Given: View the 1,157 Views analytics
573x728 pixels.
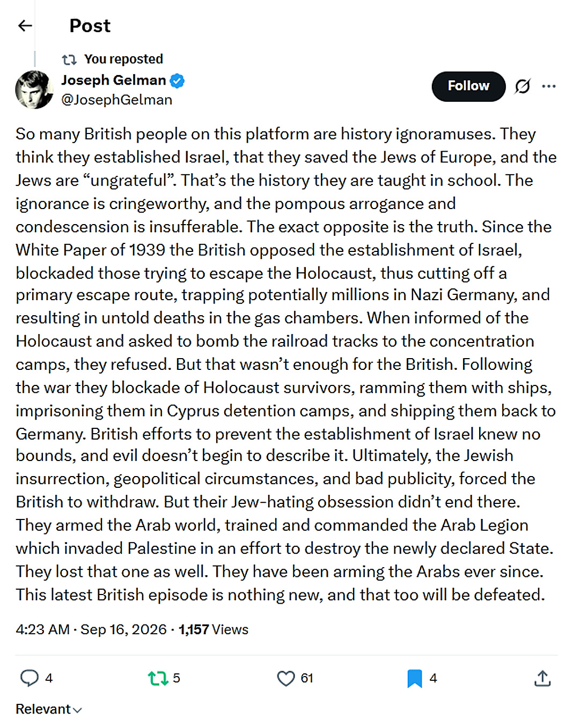Looking at the screenshot, I should [214, 629].
